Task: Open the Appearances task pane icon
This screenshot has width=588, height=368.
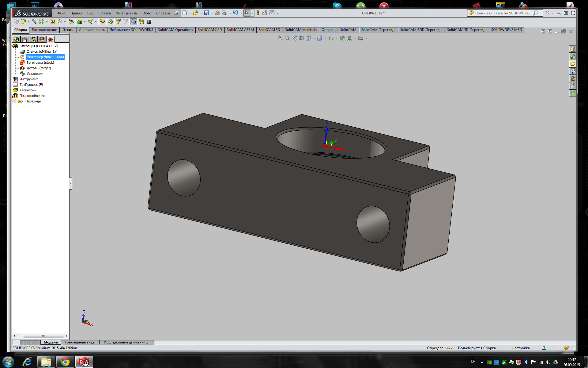Action: click(573, 79)
